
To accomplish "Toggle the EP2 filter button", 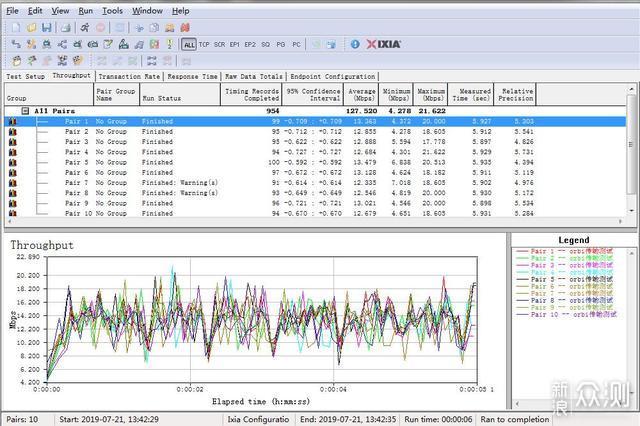I will click(x=250, y=44).
